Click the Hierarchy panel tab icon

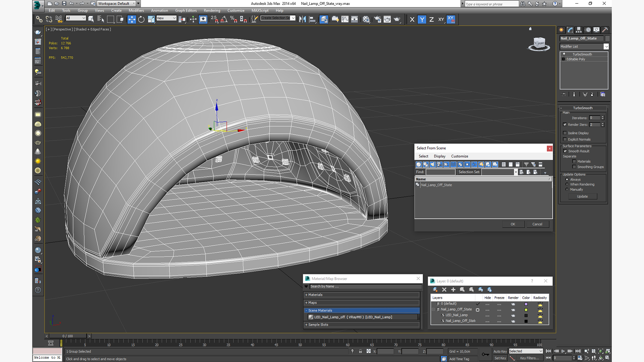click(x=579, y=30)
